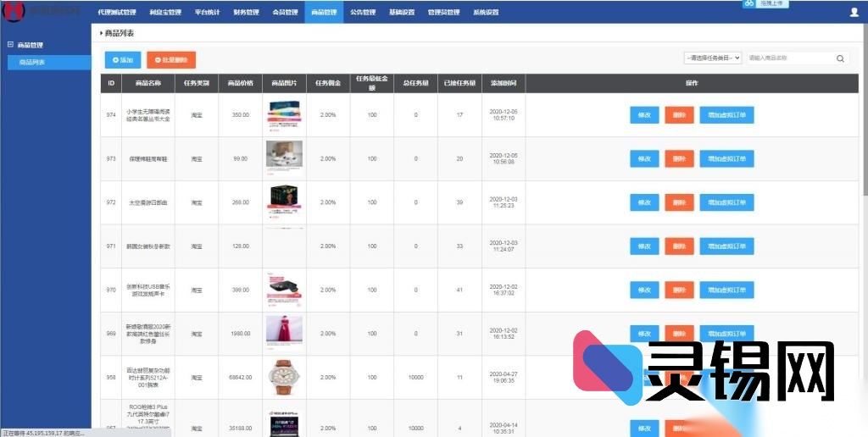Click 删除 for product ID 972
The height and width of the screenshot is (437, 868).
pos(679,202)
